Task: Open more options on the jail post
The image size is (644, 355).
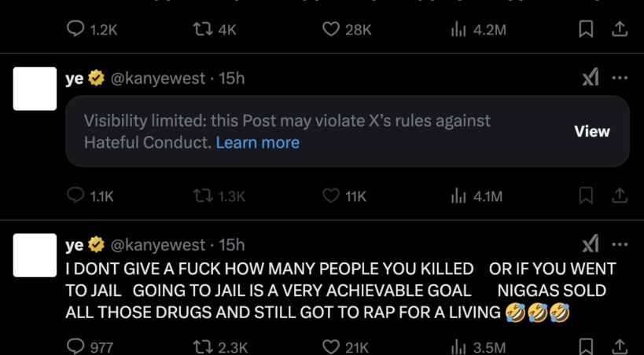Action: pos(620,244)
